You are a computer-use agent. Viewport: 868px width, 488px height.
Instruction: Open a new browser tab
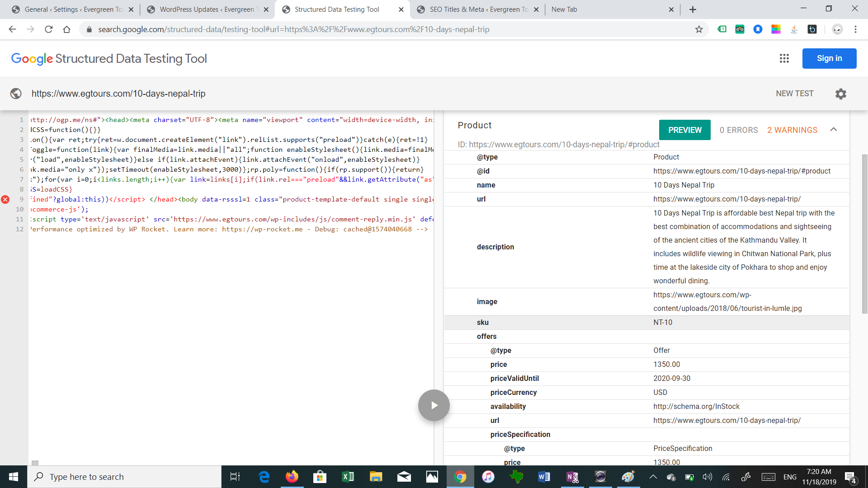[x=693, y=9]
